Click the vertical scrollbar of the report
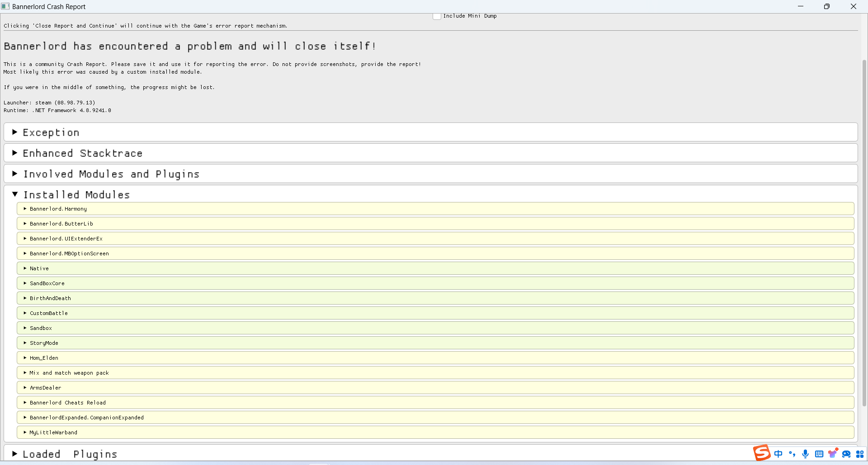The height and width of the screenshot is (465, 868). [864, 233]
